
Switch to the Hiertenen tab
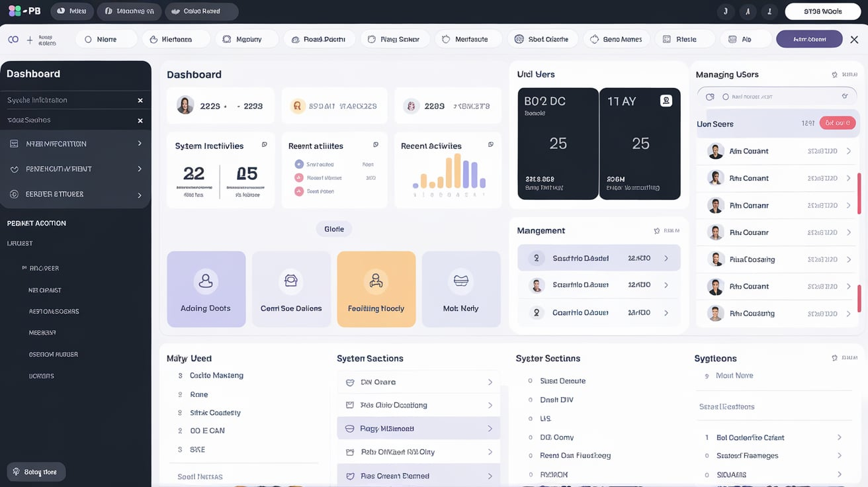pyautogui.click(x=176, y=39)
